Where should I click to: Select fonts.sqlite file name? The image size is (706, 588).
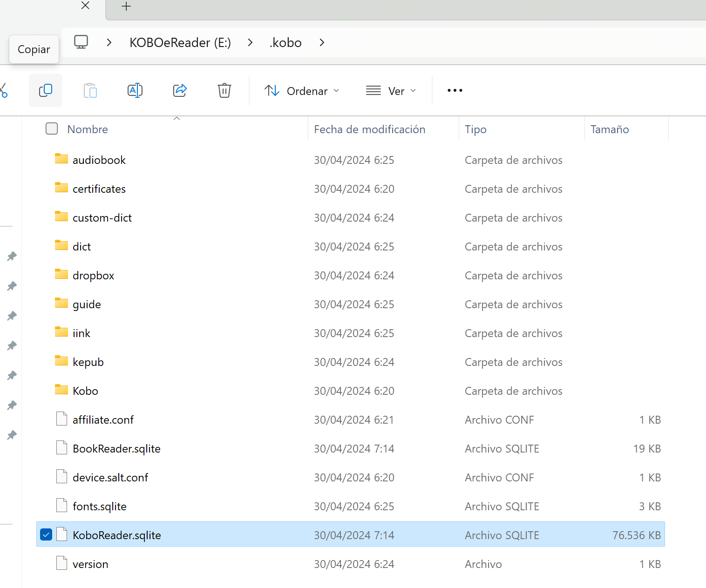(x=100, y=506)
